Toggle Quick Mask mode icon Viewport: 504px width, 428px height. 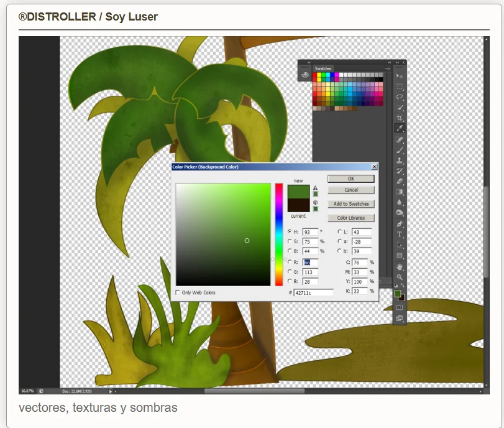click(x=399, y=307)
